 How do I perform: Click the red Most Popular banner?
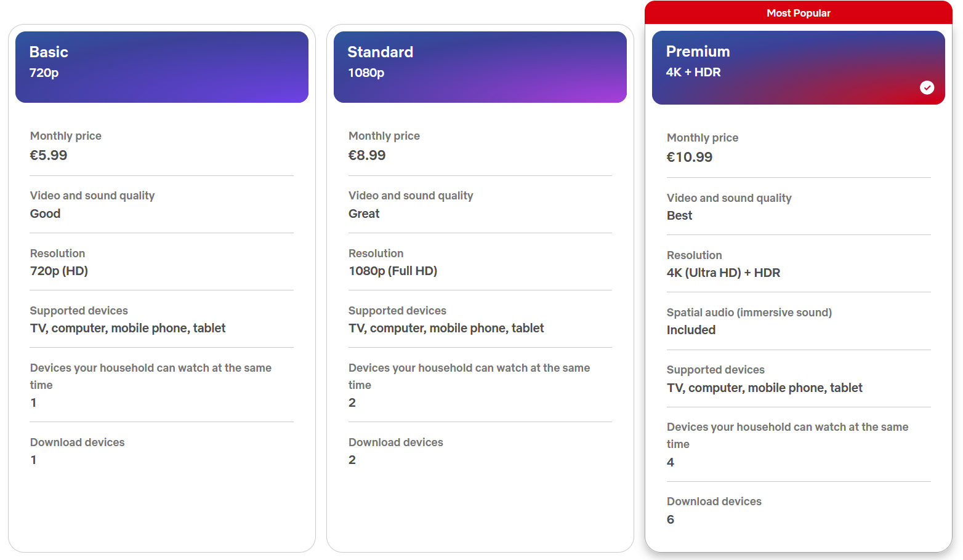coord(798,13)
